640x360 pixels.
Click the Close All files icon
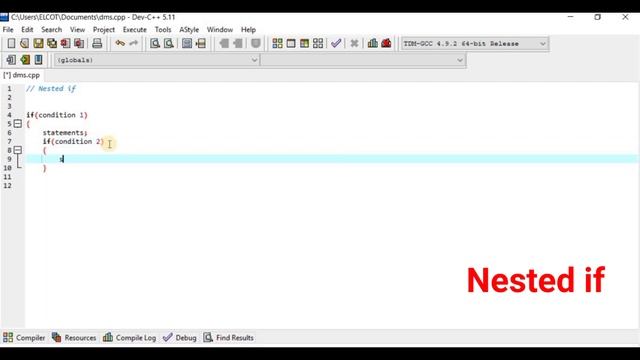click(79, 43)
